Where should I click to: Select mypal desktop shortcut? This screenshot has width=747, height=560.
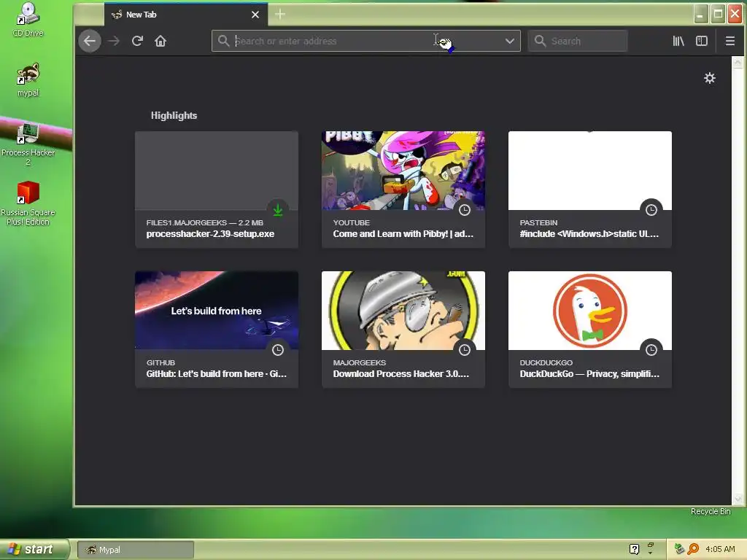coord(28,79)
